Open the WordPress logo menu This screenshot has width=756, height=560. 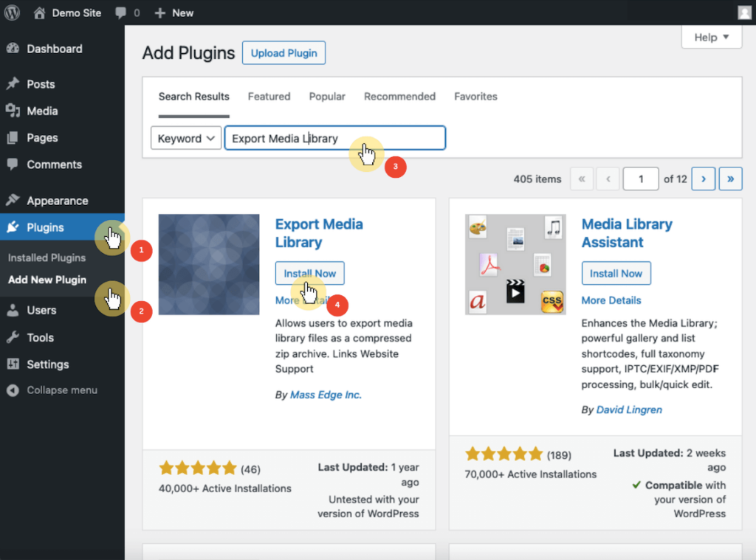click(x=12, y=13)
